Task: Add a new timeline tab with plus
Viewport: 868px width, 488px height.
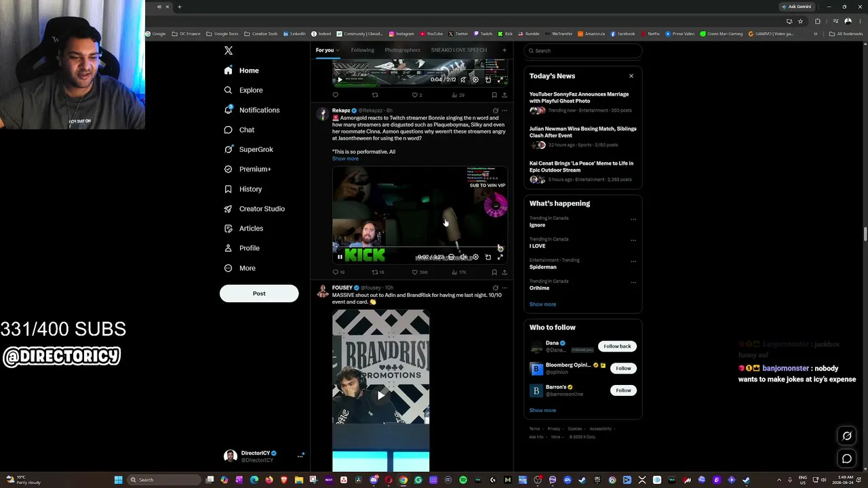Action: pyautogui.click(x=504, y=50)
